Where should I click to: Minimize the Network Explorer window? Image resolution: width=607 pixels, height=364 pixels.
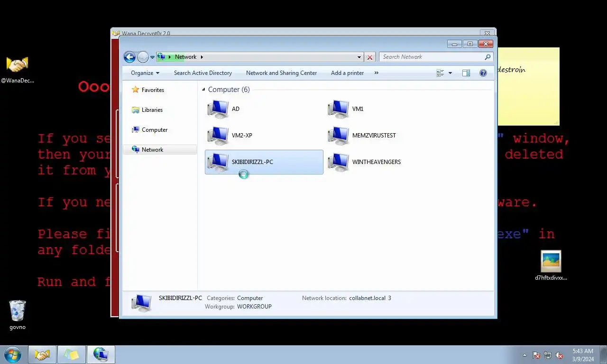(454, 44)
